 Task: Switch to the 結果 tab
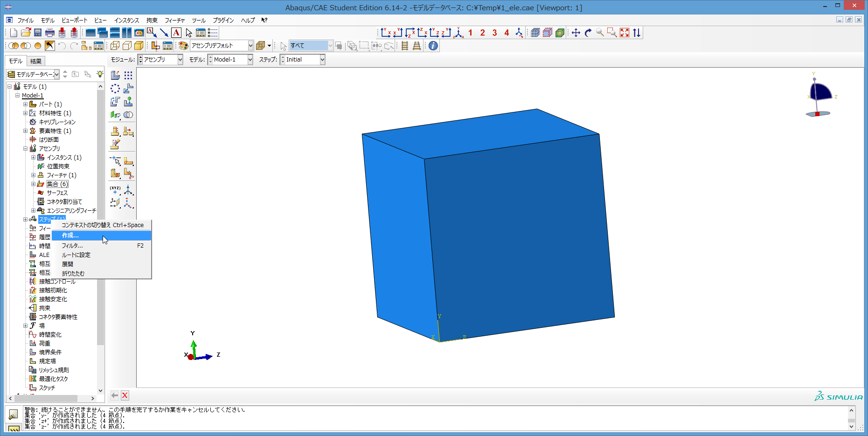(x=36, y=61)
